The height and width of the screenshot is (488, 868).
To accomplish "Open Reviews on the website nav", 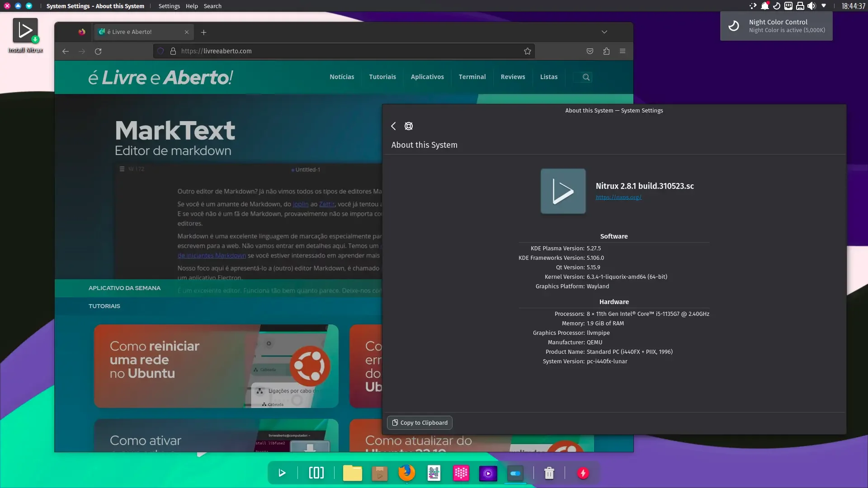I will tap(513, 77).
